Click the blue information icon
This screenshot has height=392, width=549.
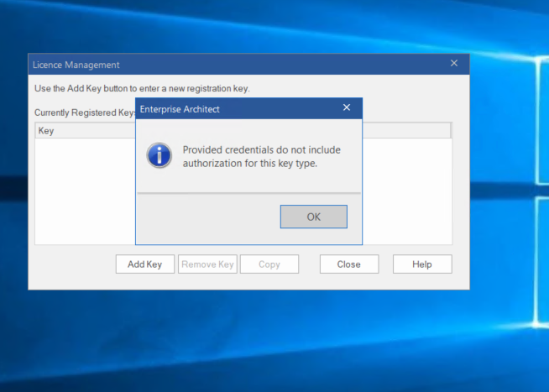point(159,155)
